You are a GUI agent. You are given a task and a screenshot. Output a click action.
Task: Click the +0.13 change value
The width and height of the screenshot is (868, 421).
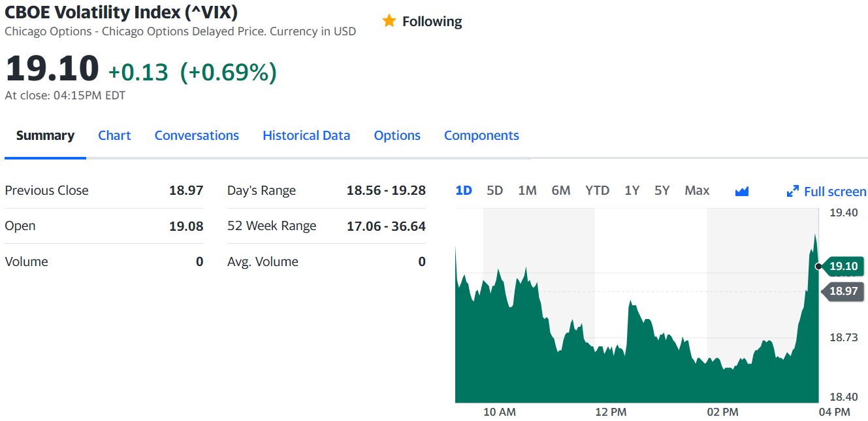[138, 72]
